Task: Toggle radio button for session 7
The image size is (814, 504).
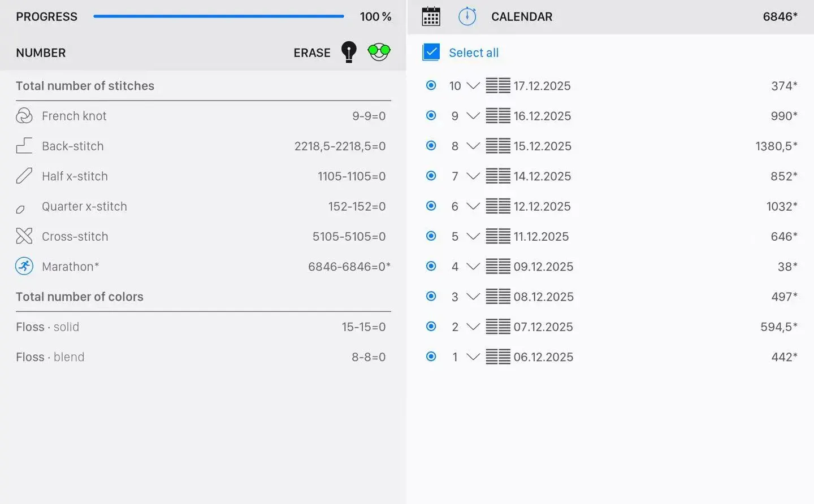Action: click(x=431, y=175)
